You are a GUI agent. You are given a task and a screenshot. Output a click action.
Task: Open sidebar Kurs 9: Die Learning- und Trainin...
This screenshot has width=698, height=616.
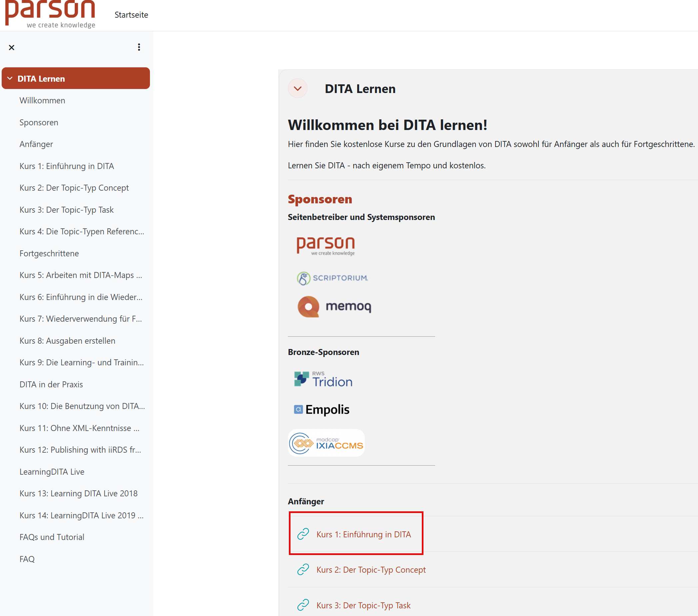[x=82, y=362]
